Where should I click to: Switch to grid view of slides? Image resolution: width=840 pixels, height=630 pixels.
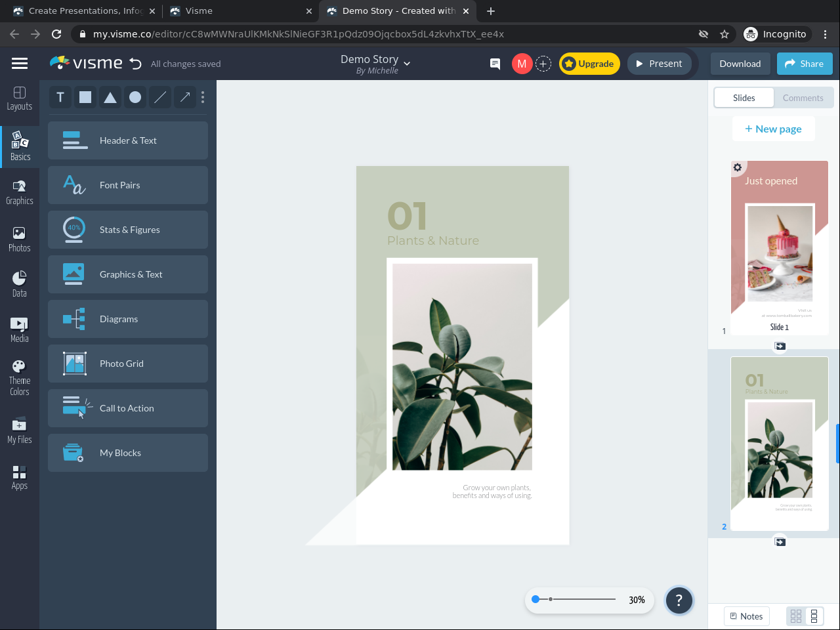pos(796,616)
